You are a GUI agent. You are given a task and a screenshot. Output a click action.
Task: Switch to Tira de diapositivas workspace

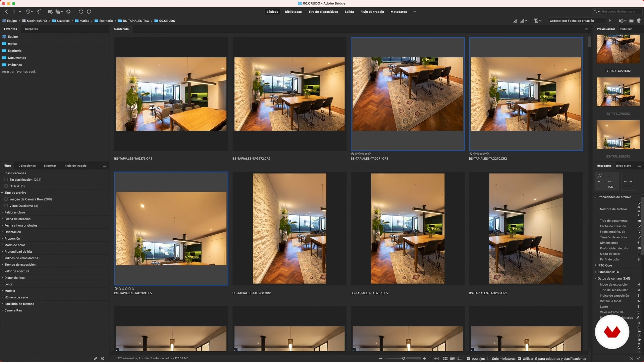323,12
